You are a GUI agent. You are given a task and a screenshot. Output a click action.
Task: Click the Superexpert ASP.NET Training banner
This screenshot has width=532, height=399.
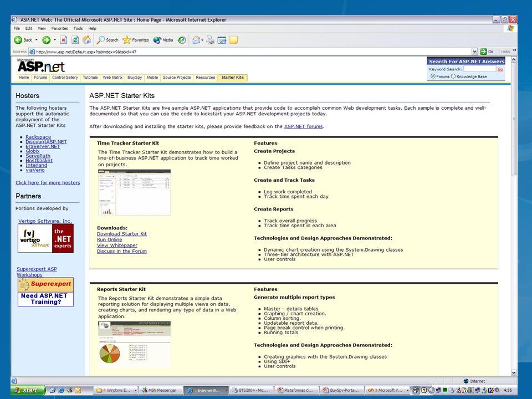[x=45, y=292]
